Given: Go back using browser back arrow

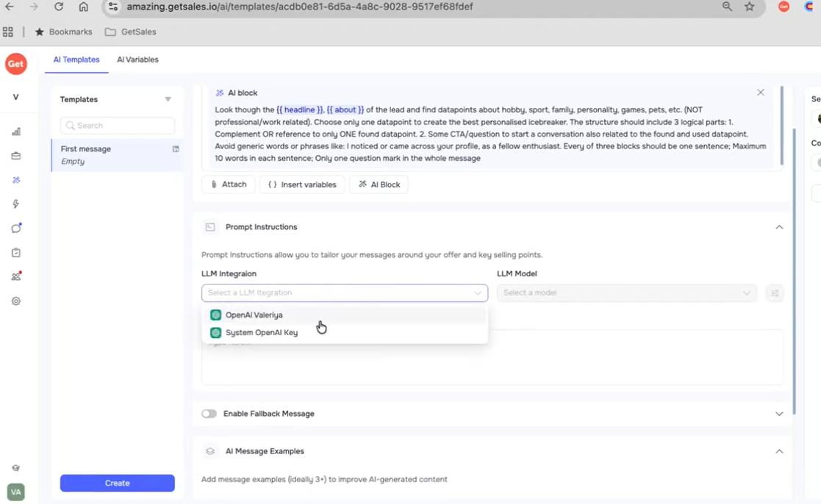Looking at the screenshot, I should pyautogui.click(x=10, y=7).
